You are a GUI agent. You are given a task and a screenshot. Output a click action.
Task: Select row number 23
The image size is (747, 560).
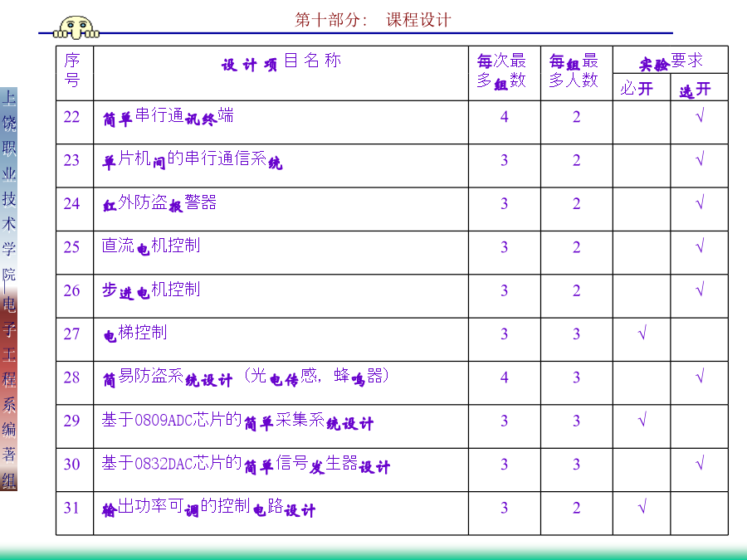pos(71,160)
